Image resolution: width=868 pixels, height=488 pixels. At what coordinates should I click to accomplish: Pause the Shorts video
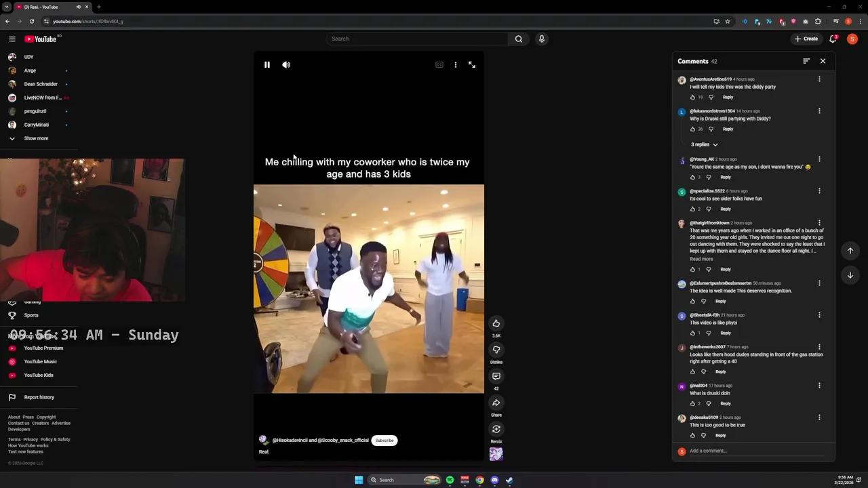coord(267,65)
